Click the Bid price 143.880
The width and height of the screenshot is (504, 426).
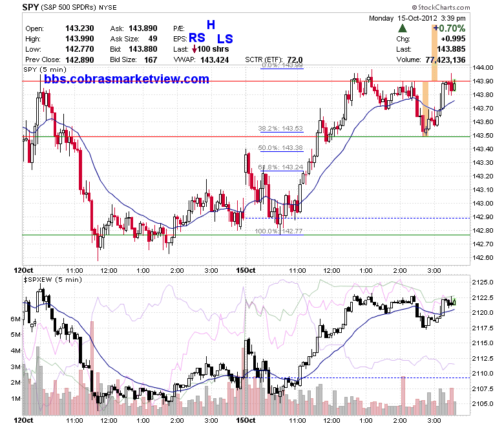(x=143, y=49)
